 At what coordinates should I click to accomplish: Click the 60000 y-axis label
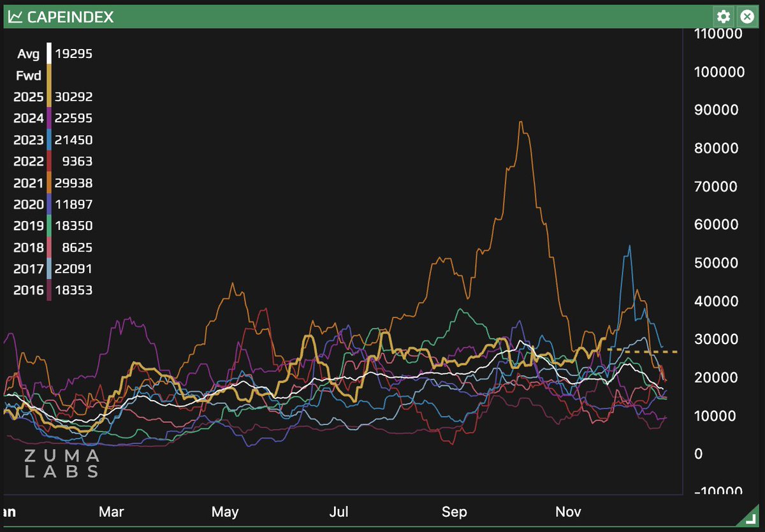point(716,225)
